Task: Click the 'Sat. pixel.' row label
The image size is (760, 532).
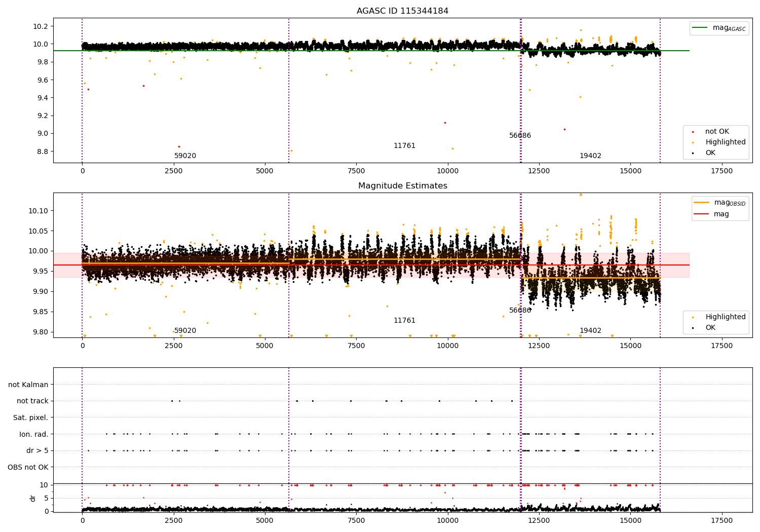Action: tap(31, 418)
